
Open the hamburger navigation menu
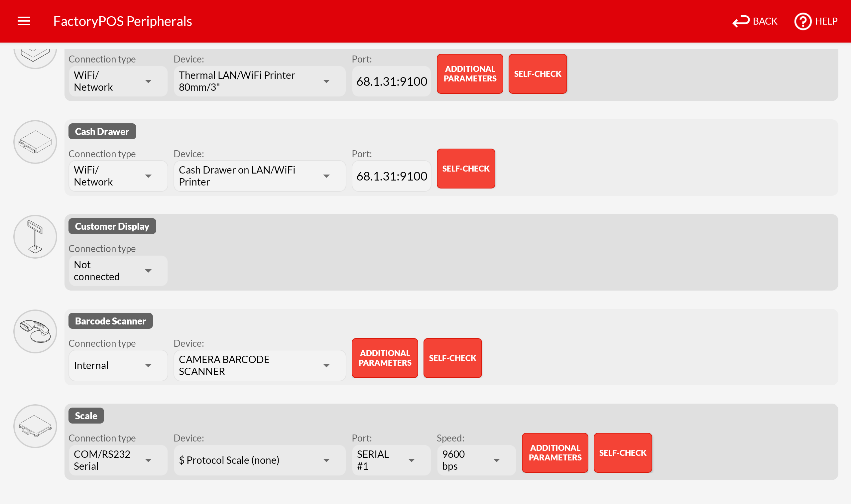click(x=24, y=21)
